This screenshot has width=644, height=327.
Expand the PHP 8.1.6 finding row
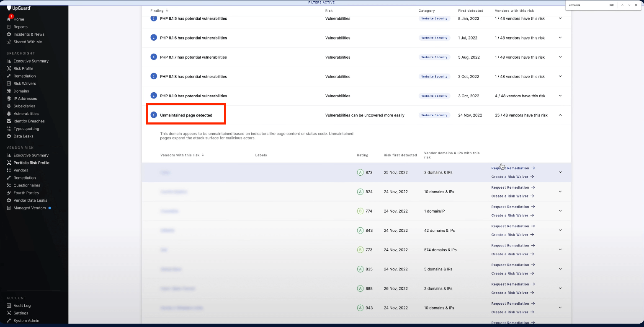(x=560, y=38)
